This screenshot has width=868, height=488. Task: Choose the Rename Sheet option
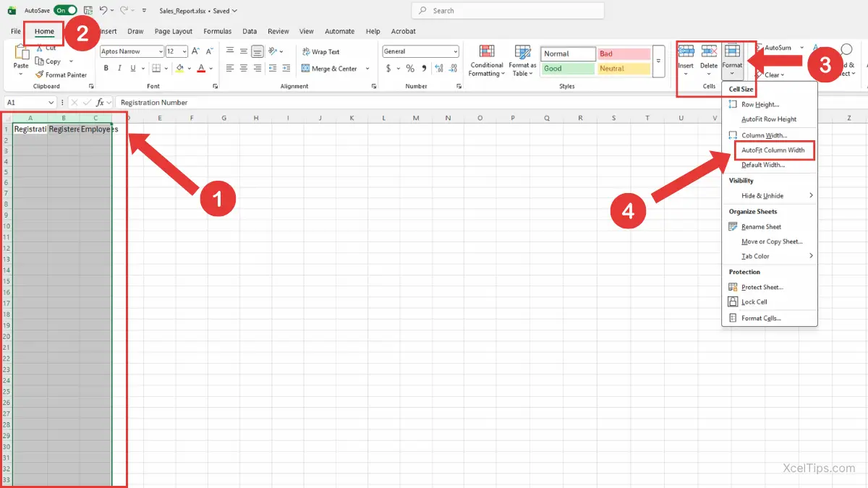click(761, 227)
